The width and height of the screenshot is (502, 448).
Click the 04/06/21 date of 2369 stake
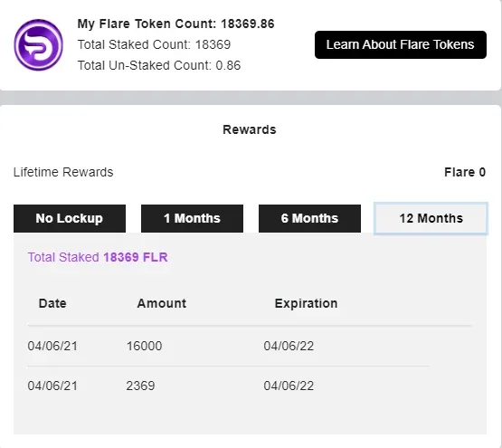point(52,386)
